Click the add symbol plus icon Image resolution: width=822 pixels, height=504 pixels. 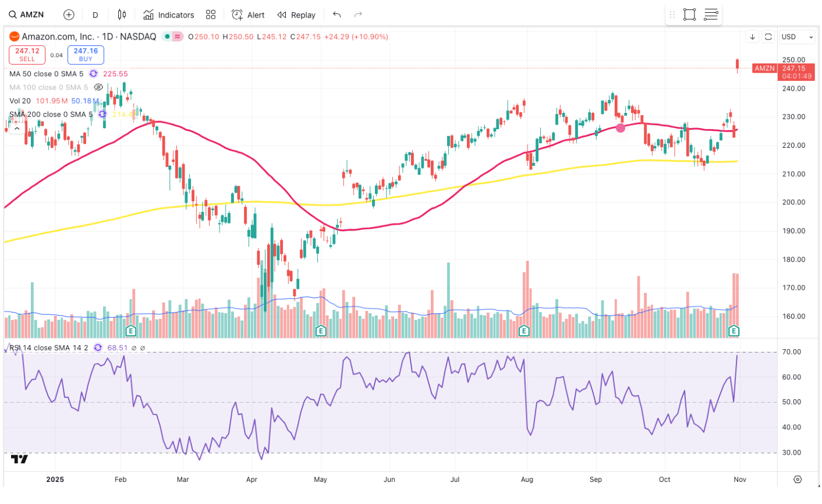tap(69, 15)
